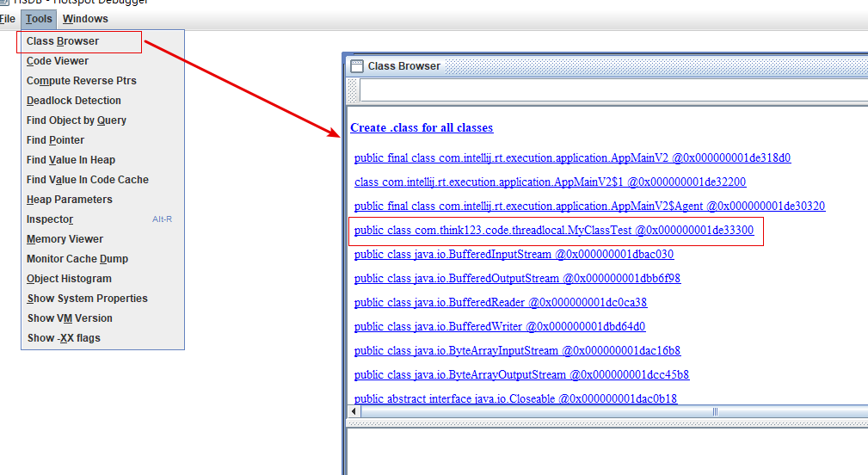The height and width of the screenshot is (475, 868).
Task: Click the horizontal scrollbar in class list
Action: (x=602, y=411)
